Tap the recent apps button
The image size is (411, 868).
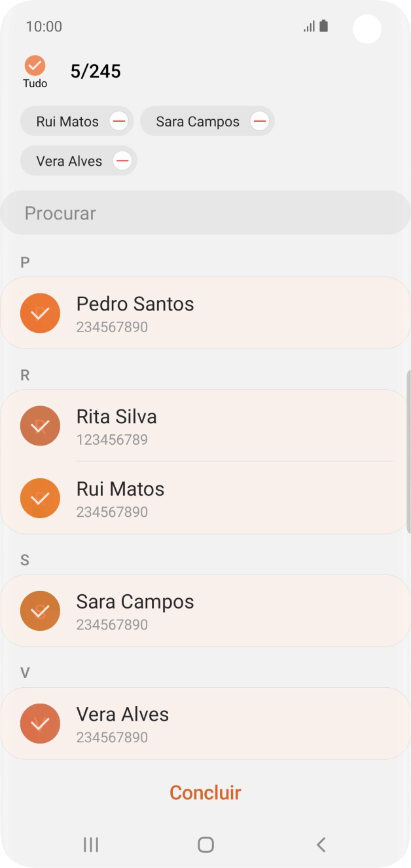[x=90, y=844]
